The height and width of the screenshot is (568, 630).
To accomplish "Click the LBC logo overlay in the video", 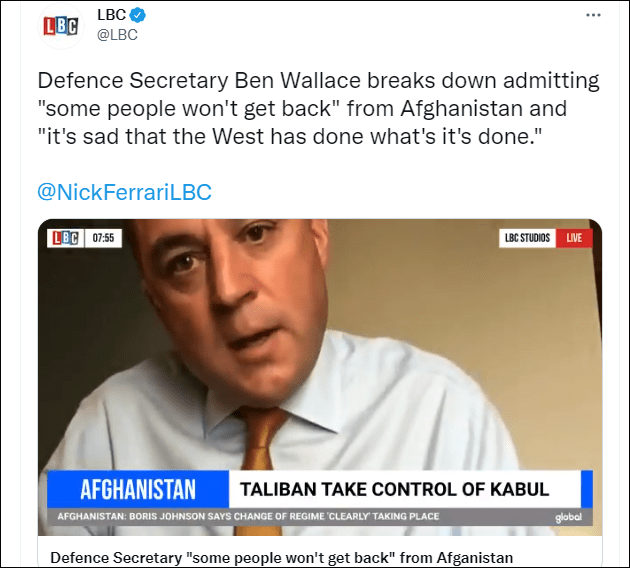I will pyautogui.click(x=65, y=238).
